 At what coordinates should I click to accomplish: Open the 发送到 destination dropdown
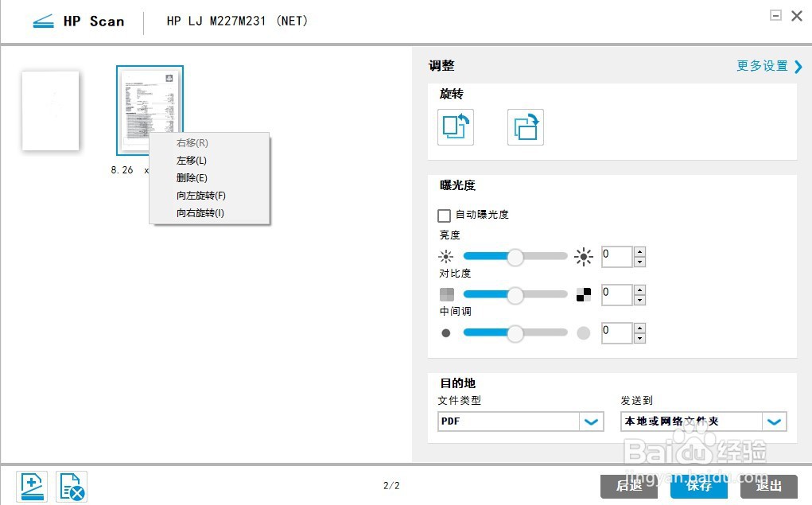775,421
